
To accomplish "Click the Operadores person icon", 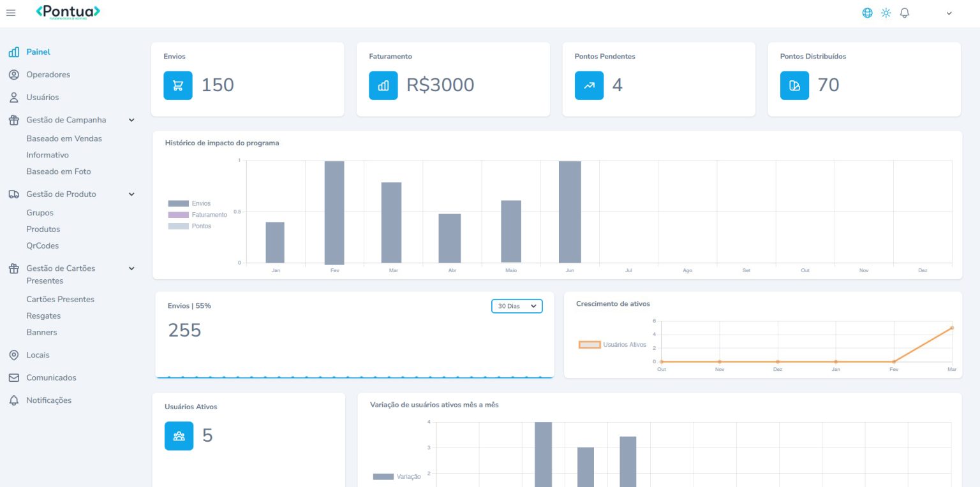I will 14,75.
